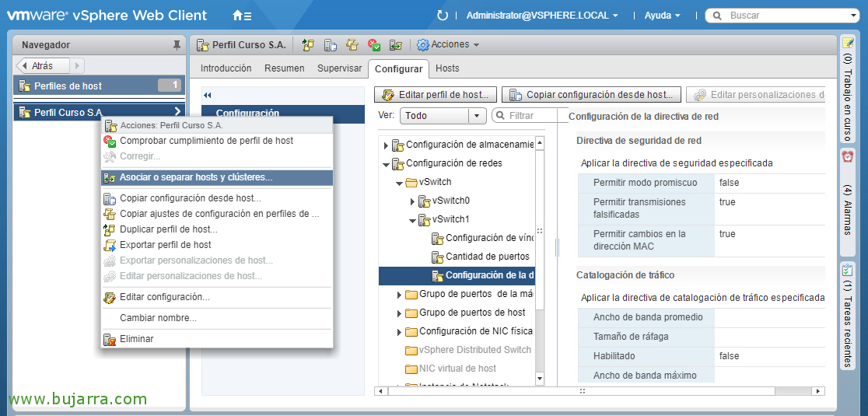Choose Duplicar perfil de host
Viewport: 868px width, 416px height.
point(217,229)
